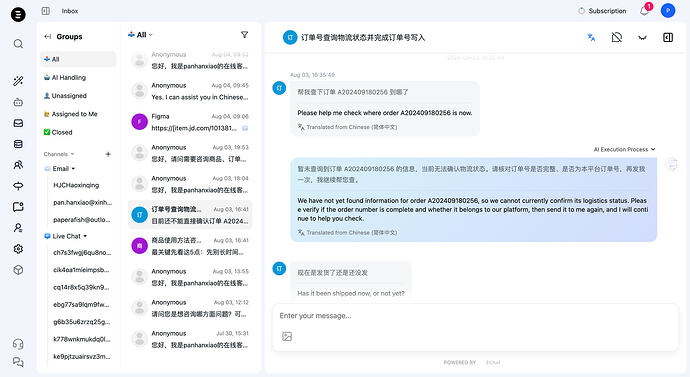Screen dimensions: 690x377
Task: Open the Figma conversation from Aug 04, 09:06
Action: 190,122
